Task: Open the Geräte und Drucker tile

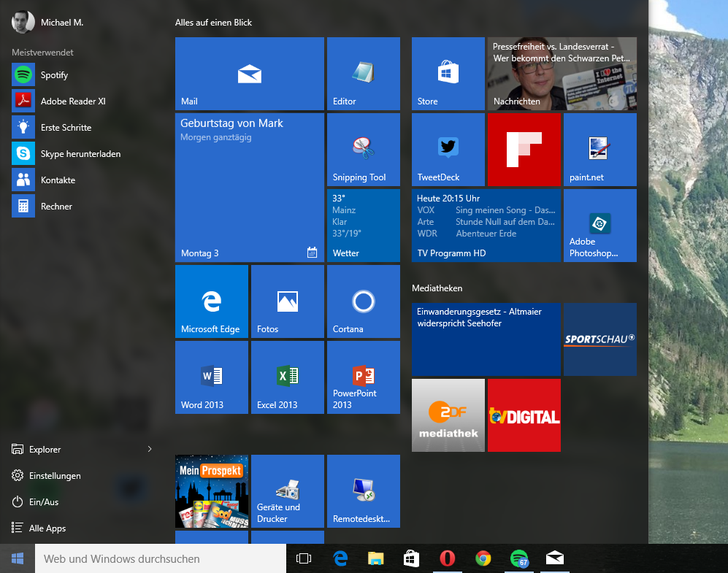Action: 288,491
